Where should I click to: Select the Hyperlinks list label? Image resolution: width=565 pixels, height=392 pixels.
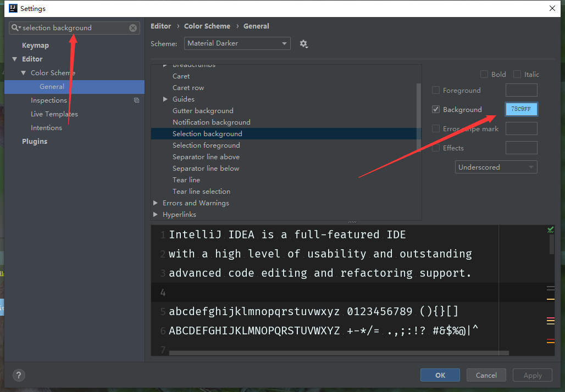pos(179,215)
